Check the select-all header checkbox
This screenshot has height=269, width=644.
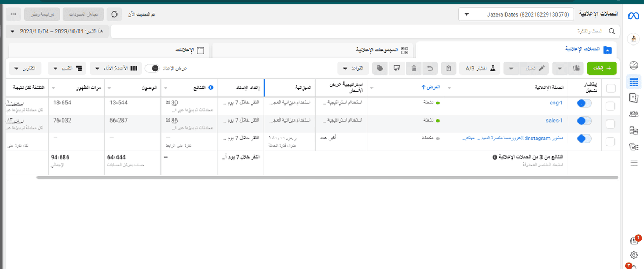[611, 88]
